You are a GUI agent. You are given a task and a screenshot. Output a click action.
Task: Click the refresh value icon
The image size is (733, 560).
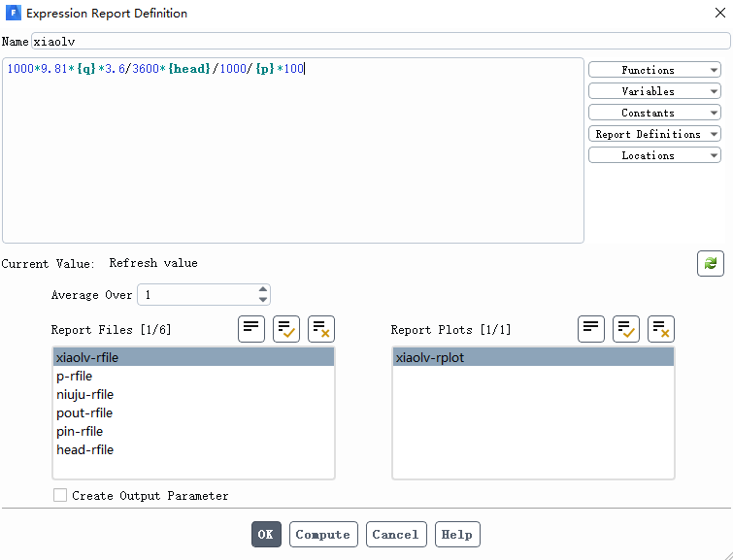(710, 263)
